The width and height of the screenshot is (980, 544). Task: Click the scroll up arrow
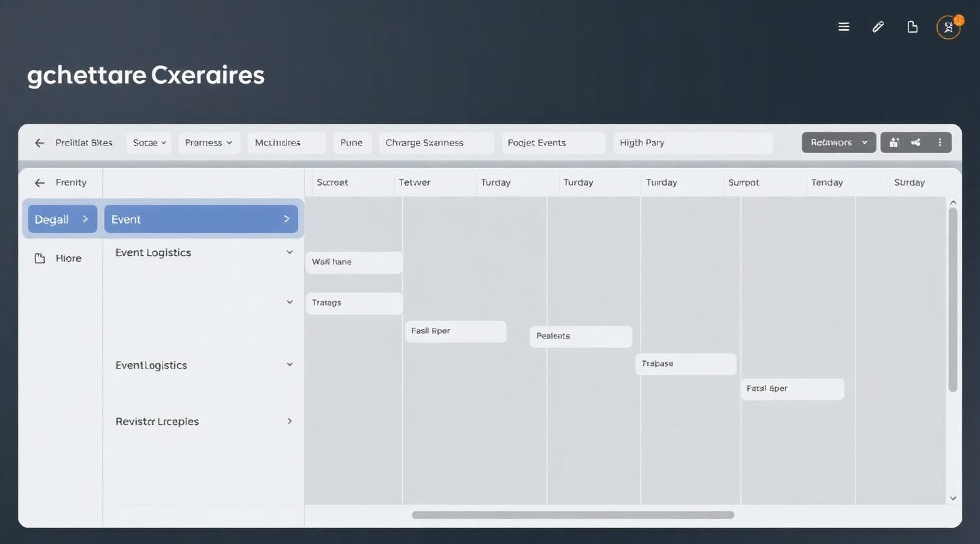point(953,202)
